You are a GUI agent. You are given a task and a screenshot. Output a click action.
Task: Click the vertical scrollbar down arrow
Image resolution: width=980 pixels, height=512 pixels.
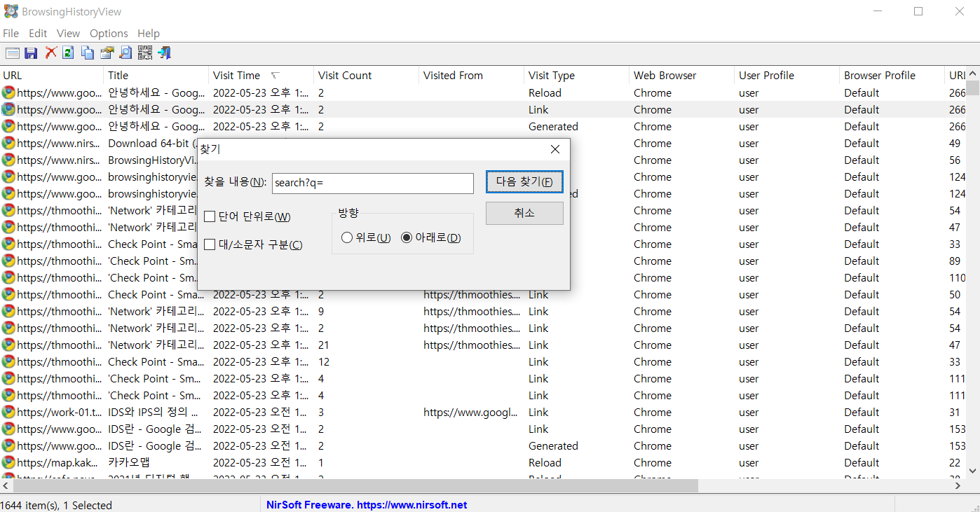tap(973, 471)
